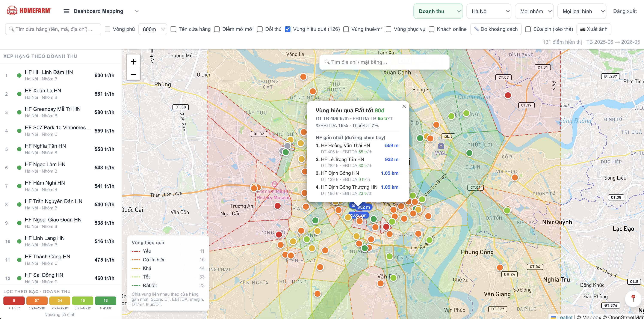Filter by the red under 150tr tier

click(14, 301)
